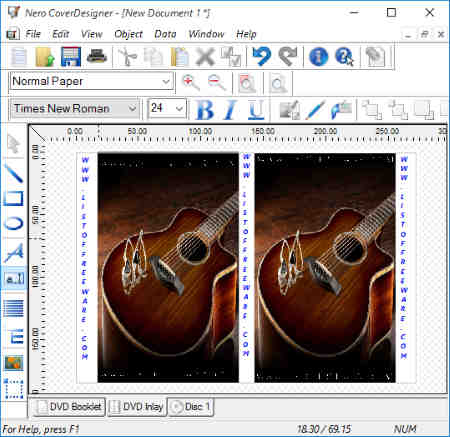This screenshot has width=450, height=437.
Task: Select the Ellipse tool
Action: pos(14,223)
